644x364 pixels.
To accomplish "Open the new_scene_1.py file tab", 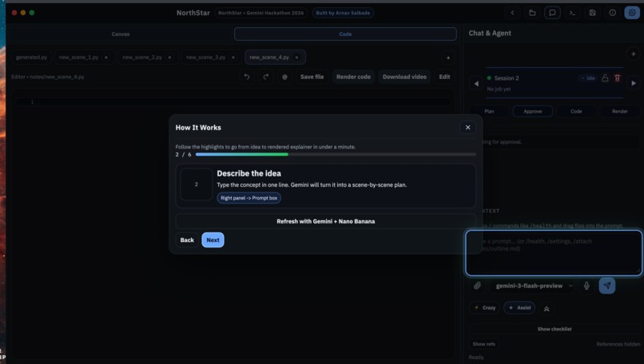I will coord(78,57).
